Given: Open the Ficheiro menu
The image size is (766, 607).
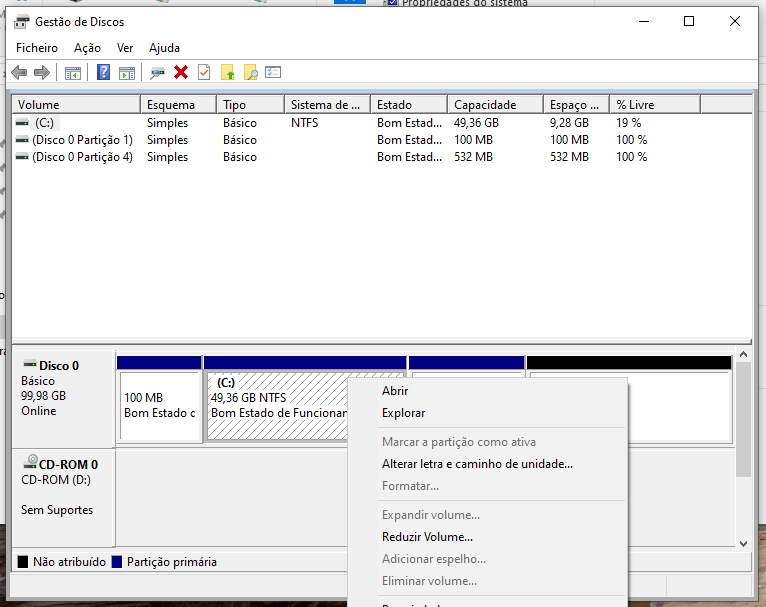Looking at the screenshot, I should click(x=37, y=48).
